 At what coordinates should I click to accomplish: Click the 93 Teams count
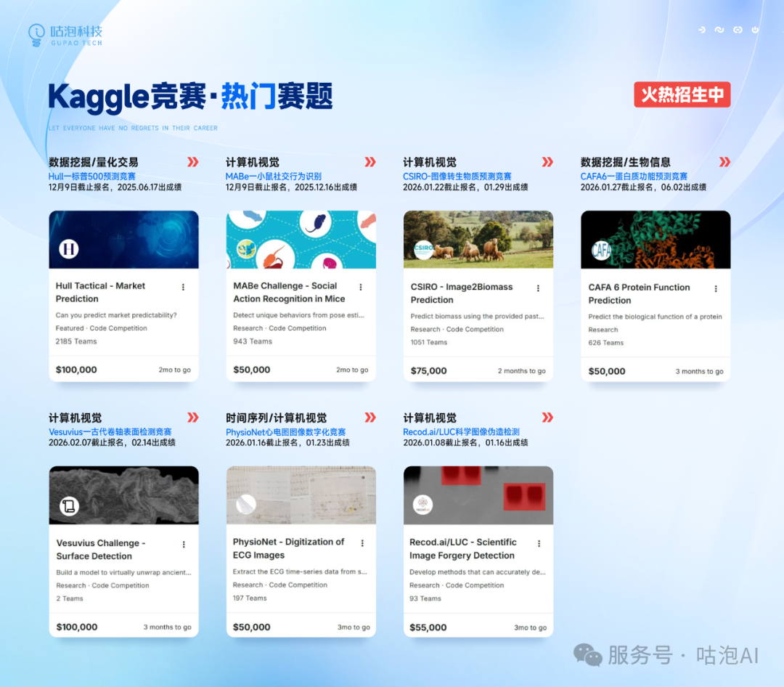coord(425,598)
